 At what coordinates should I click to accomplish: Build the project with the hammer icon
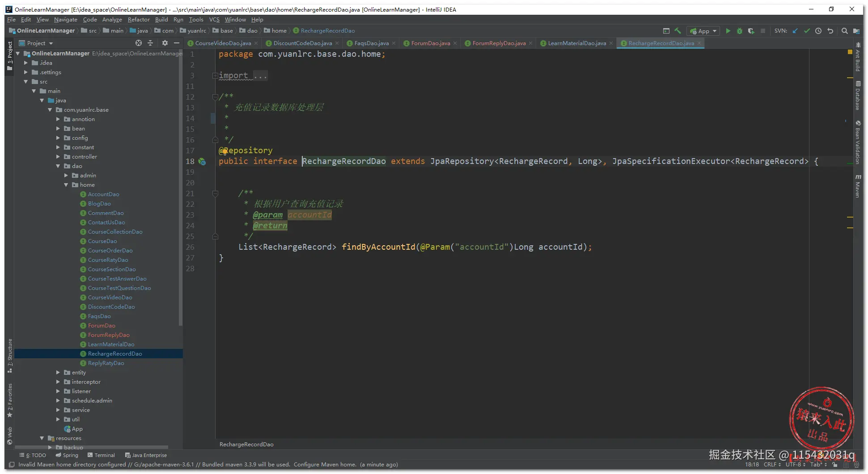(x=678, y=31)
